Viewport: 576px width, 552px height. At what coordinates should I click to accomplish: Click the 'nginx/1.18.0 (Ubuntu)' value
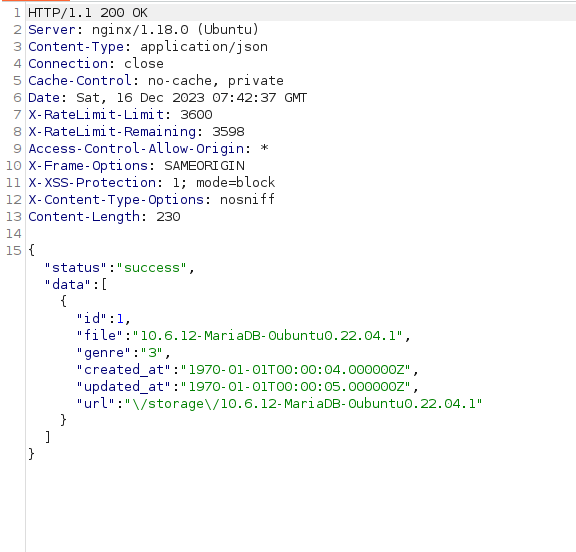(175, 30)
